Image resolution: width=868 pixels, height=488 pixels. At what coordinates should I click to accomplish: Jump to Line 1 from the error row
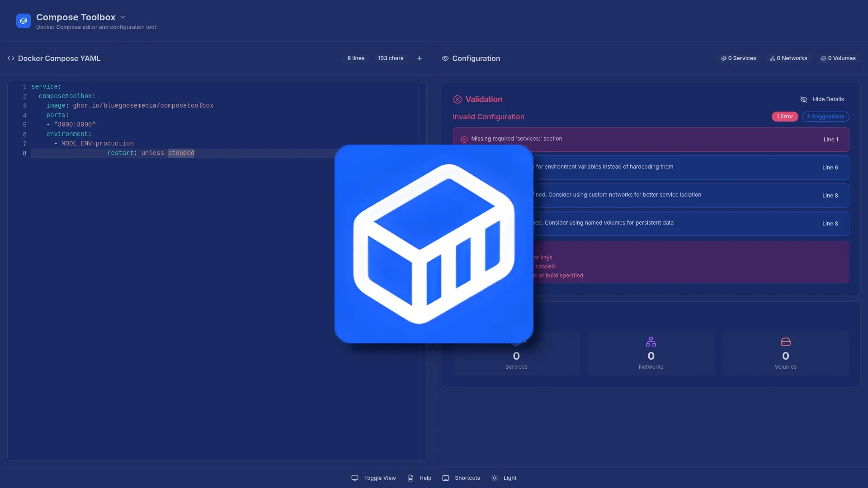830,140
